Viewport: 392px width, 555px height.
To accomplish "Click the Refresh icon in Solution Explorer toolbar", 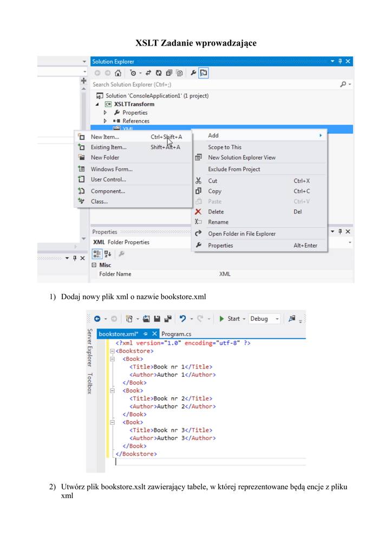I will (x=159, y=73).
